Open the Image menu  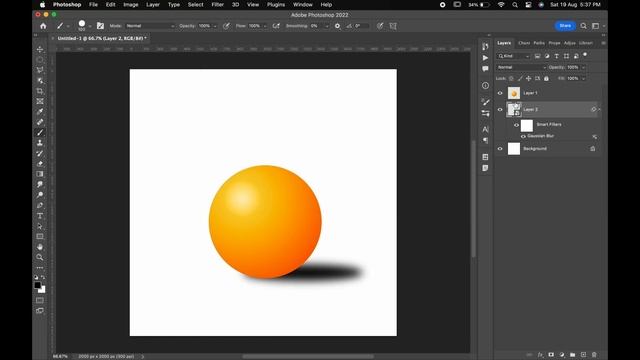click(131, 4)
